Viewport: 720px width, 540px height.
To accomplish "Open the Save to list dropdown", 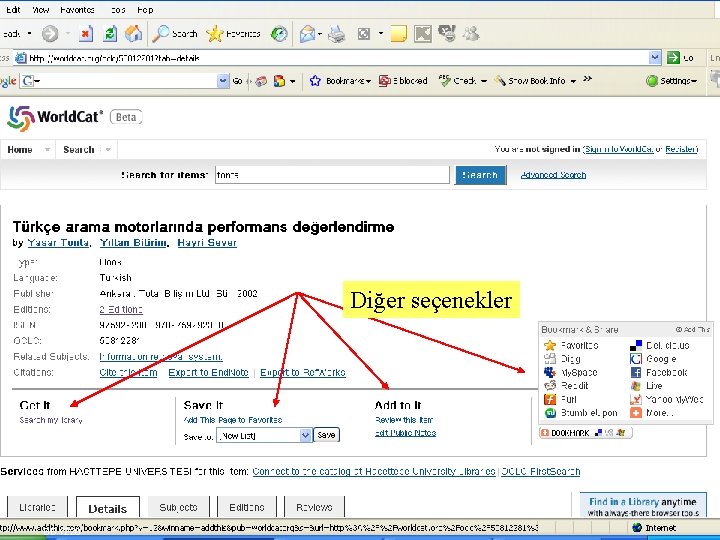I will (x=305, y=435).
